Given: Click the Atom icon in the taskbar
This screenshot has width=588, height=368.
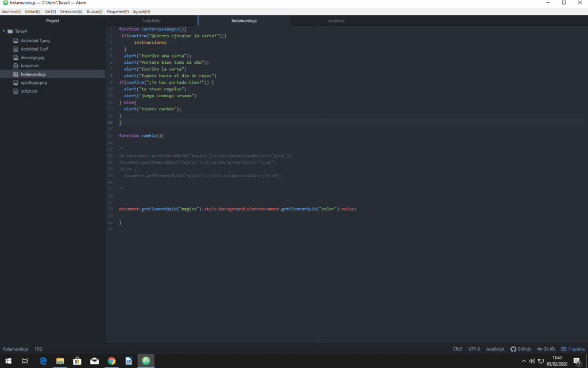Looking at the screenshot, I should pyautogui.click(x=146, y=361).
